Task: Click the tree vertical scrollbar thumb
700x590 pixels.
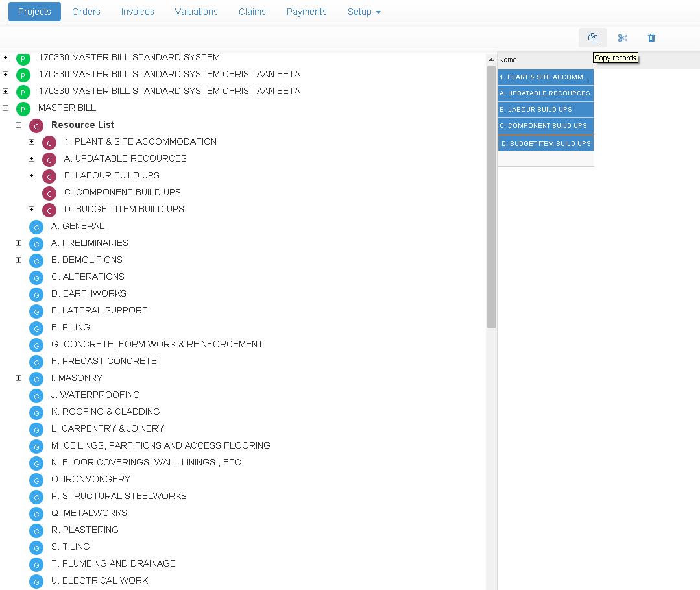Action: 491,197
